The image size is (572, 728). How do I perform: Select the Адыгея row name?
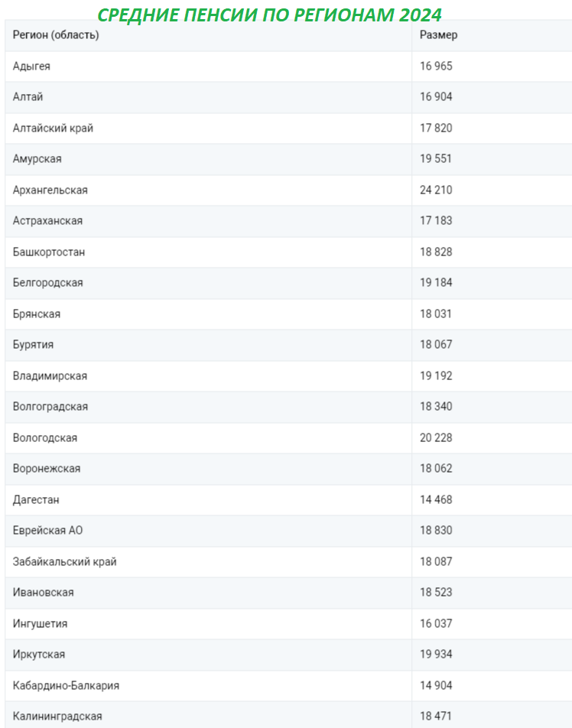click(x=31, y=67)
